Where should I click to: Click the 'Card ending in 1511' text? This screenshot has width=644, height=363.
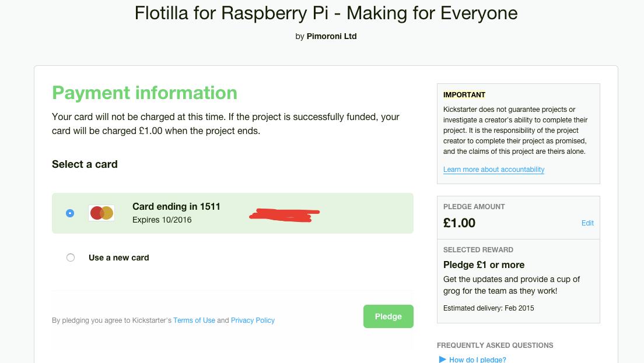[176, 207]
